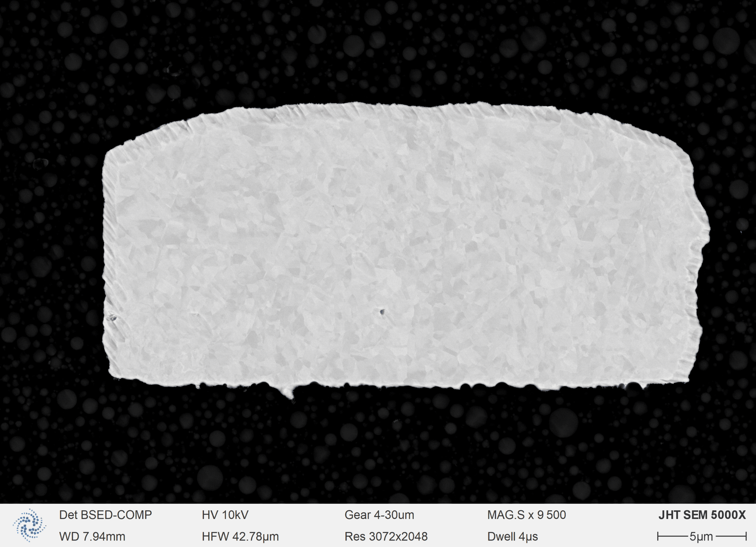
Task: Click the 'HV 10kV' voltage text
Action: [x=225, y=515]
